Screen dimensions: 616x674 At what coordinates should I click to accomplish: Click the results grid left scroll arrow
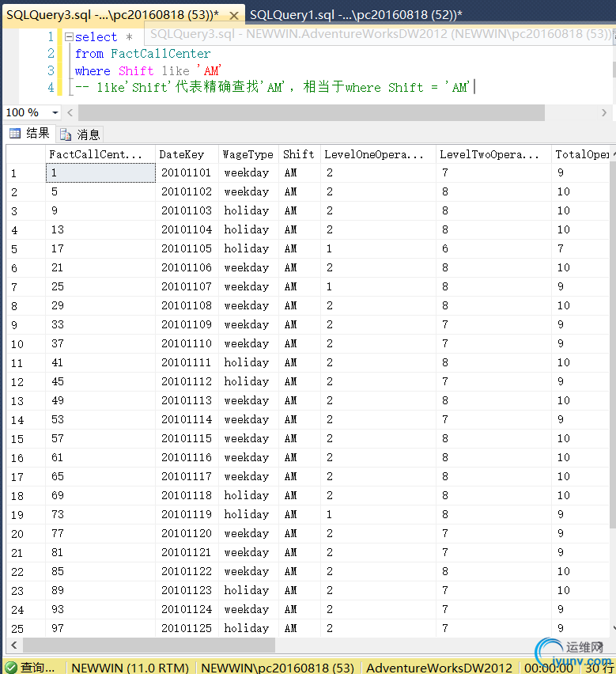14,646
